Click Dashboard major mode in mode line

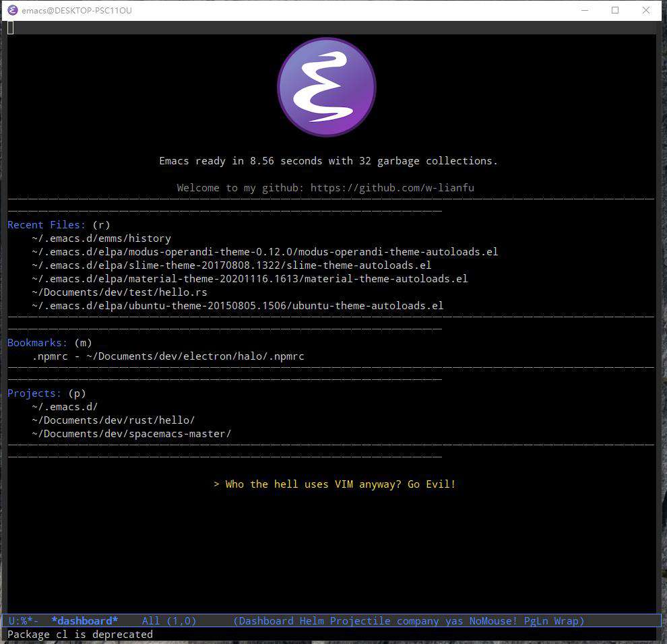[266, 620]
